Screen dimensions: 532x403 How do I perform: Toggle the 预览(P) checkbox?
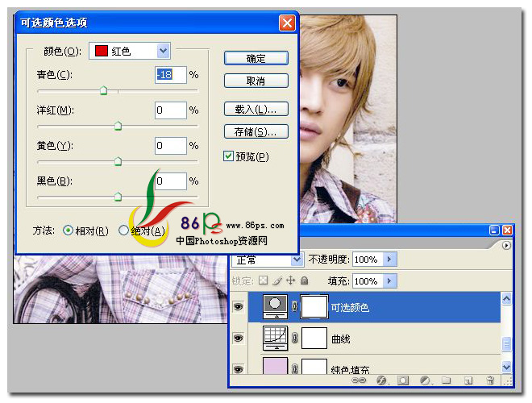pos(228,156)
